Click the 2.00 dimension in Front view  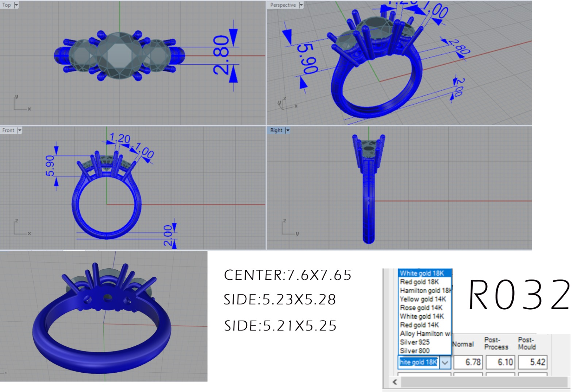click(167, 236)
